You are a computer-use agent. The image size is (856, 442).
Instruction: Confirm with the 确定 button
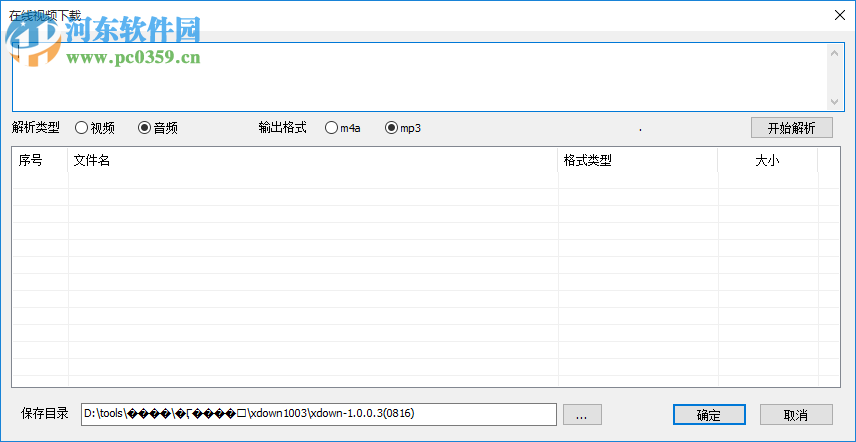click(709, 415)
